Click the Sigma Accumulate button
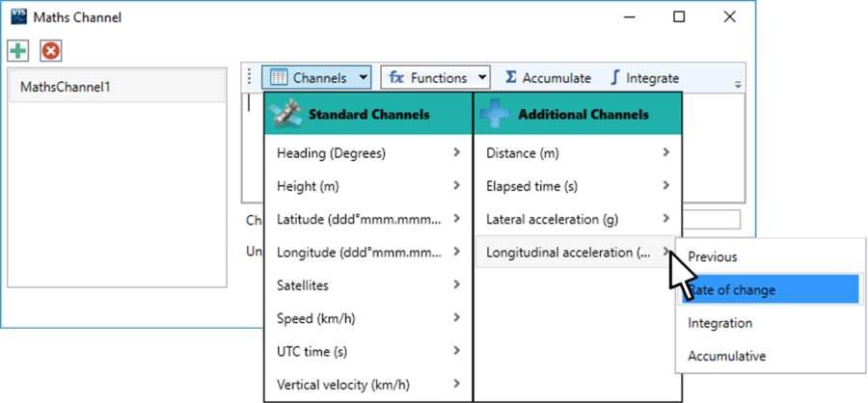This screenshot has height=403, width=868. (x=548, y=78)
